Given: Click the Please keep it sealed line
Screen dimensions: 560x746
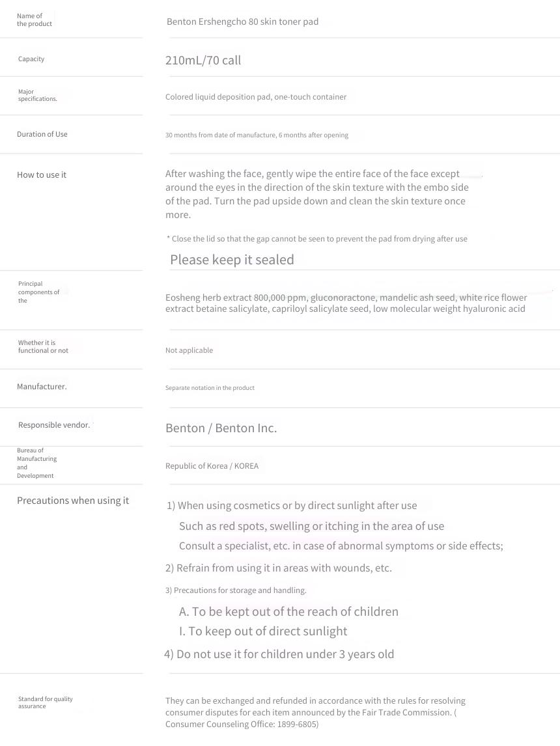Looking at the screenshot, I should pyautogui.click(x=232, y=259).
